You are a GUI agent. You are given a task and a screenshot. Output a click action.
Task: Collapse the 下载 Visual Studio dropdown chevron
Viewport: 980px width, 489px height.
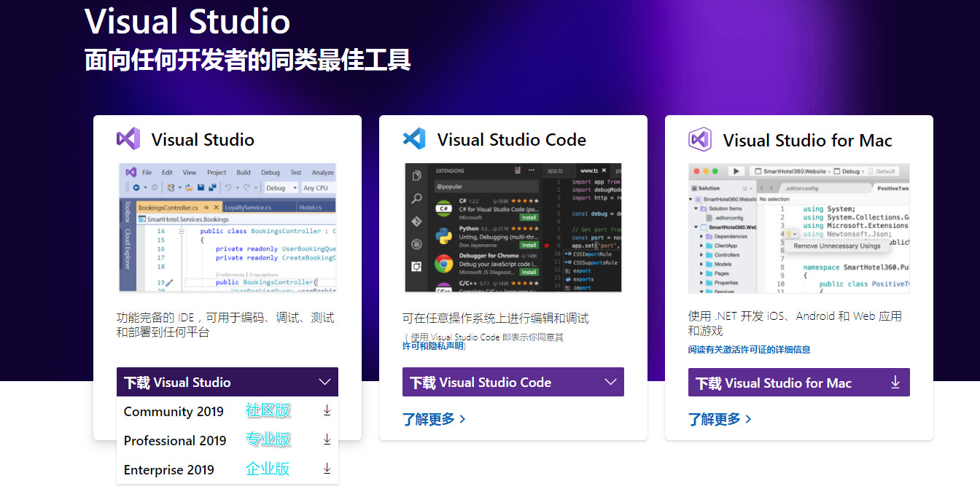(x=325, y=382)
